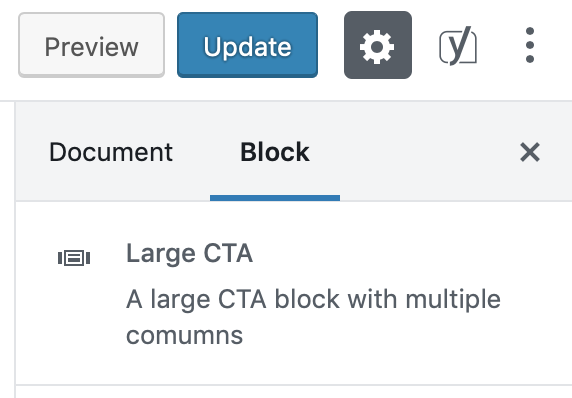572x398 pixels.
Task: View document-level settings tab
Action: 111,152
